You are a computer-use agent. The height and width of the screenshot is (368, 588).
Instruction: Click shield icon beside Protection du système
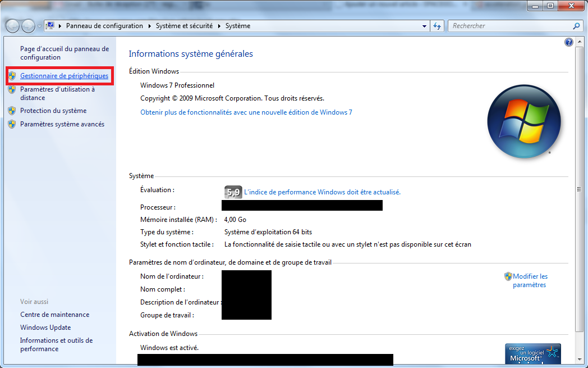(12, 111)
